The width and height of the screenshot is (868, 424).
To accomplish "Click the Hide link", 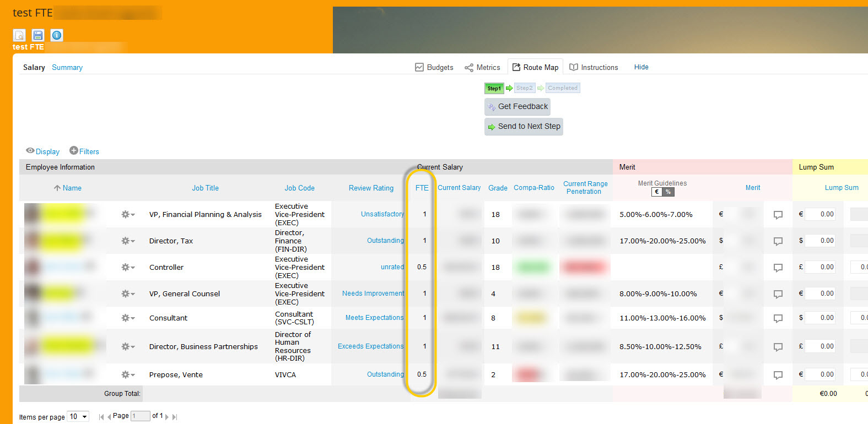I will [x=641, y=67].
